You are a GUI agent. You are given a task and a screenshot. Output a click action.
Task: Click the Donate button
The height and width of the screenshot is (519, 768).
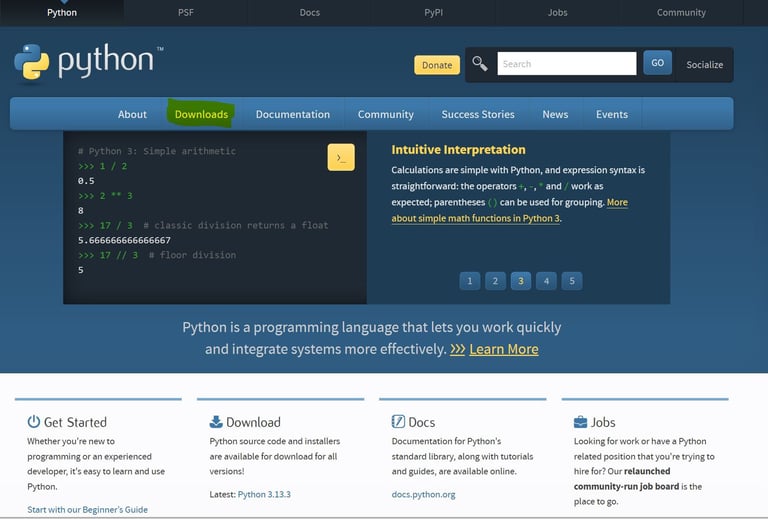point(437,65)
